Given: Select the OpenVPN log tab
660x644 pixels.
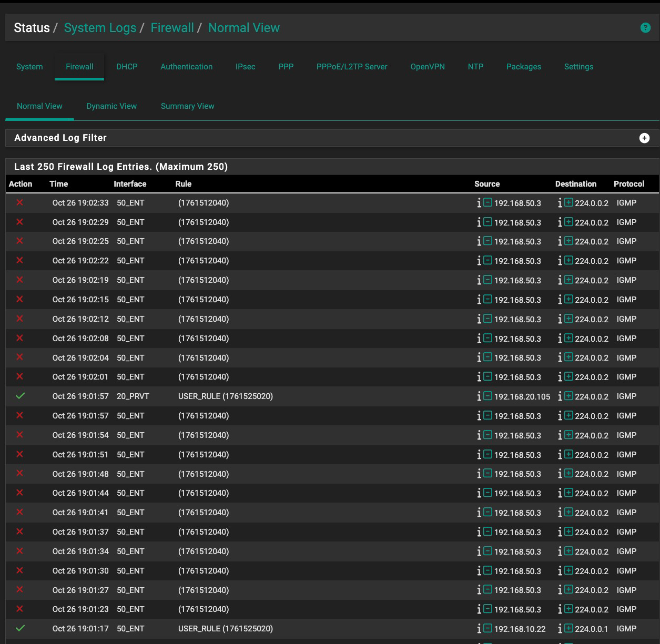Looking at the screenshot, I should coord(427,67).
